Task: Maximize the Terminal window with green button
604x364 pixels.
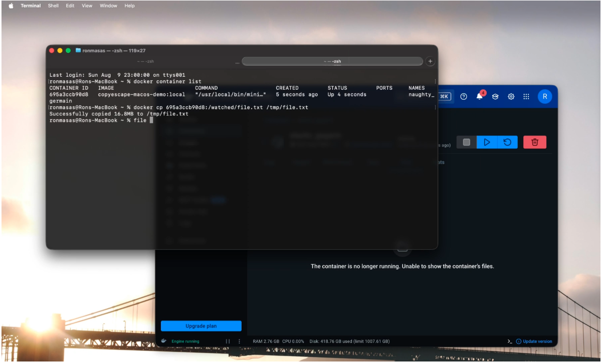Action: [x=69, y=51]
